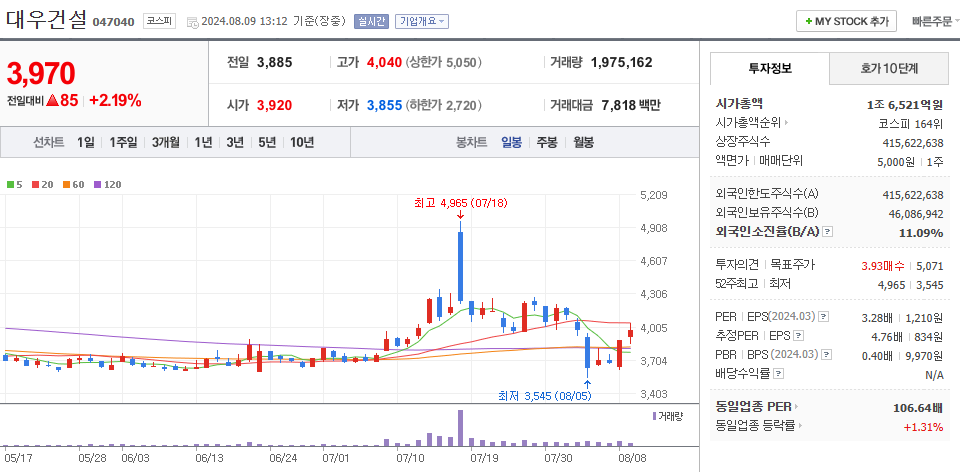The height and width of the screenshot is (472, 964).
Task: Click the 액면가 value 5,000원
Action: click(897, 162)
